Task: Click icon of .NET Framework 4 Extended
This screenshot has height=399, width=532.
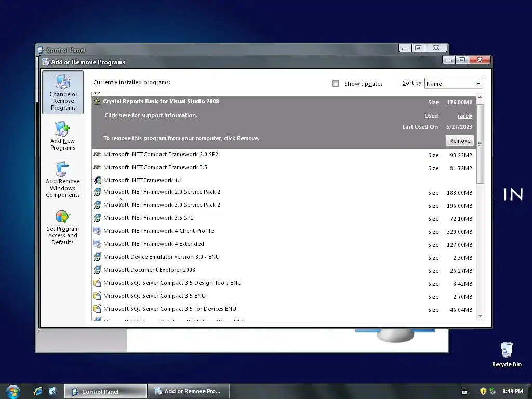Action: [x=97, y=244]
